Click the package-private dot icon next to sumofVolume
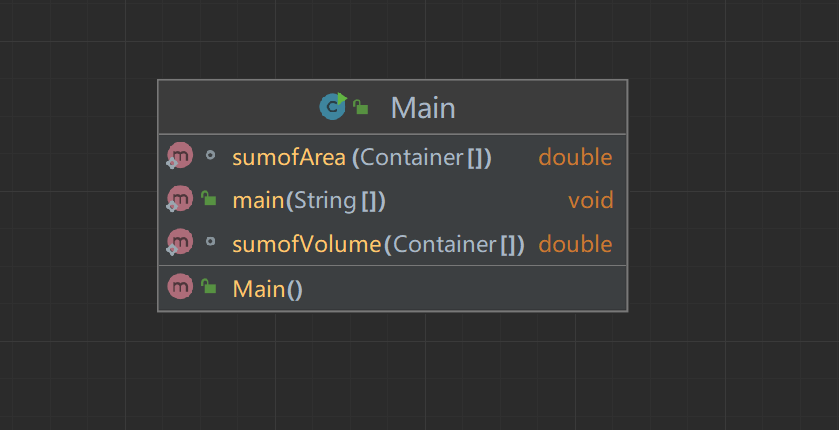This screenshot has height=430, width=839. tap(210, 243)
